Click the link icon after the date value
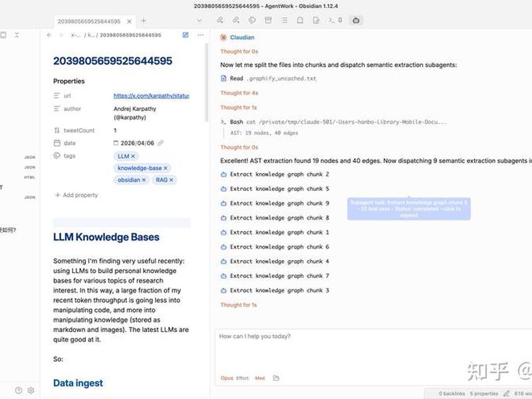 160,143
